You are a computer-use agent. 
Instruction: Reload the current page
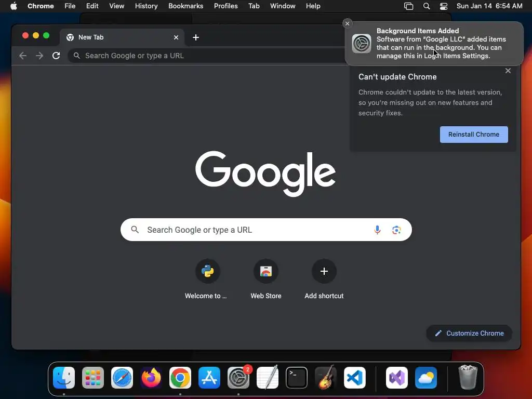(56, 56)
